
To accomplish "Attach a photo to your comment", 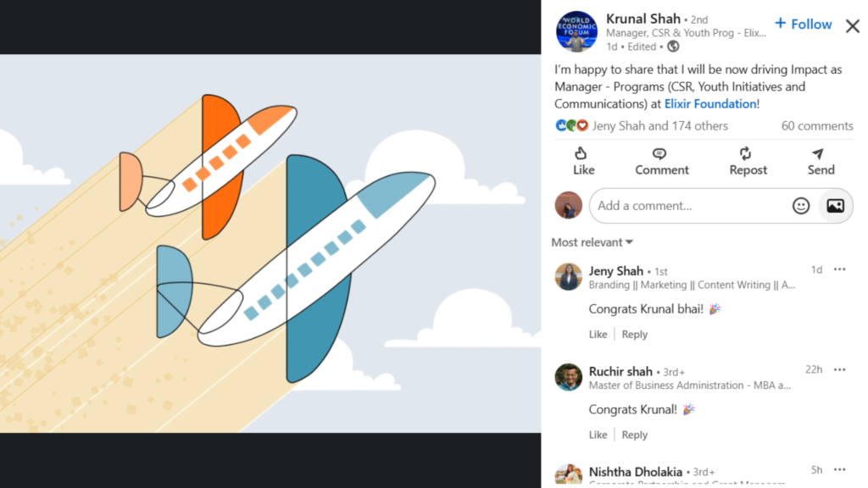I will tap(835, 206).
